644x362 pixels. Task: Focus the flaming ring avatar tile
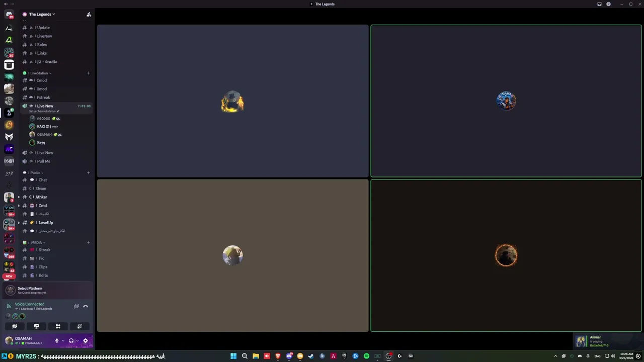pyautogui.click(x=506, y=255)
